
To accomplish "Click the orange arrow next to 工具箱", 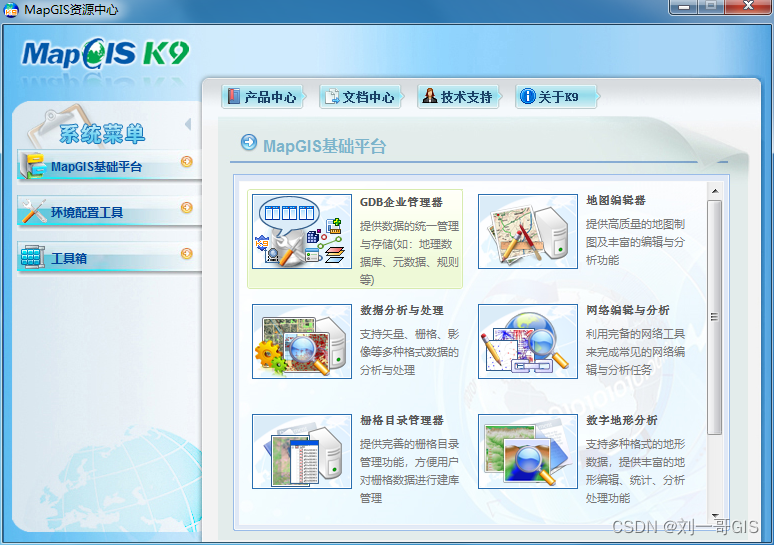I will (187, 253).
